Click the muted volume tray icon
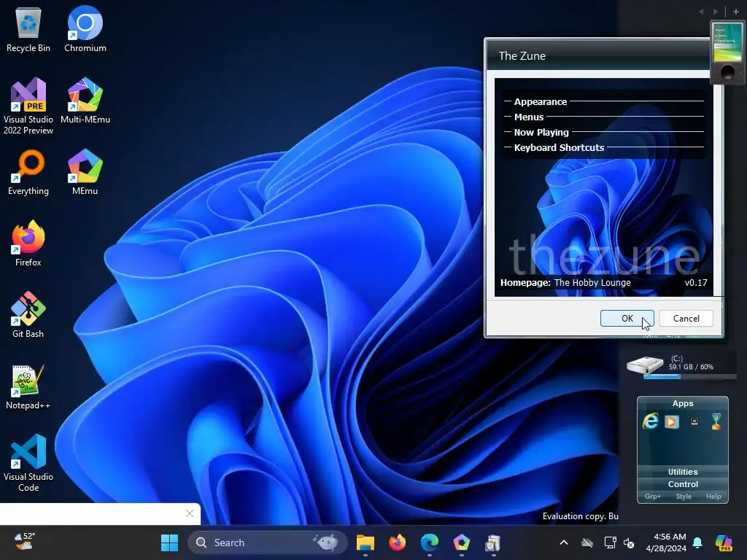The height and width of the screenshot is (560, 747). [629, 542]
